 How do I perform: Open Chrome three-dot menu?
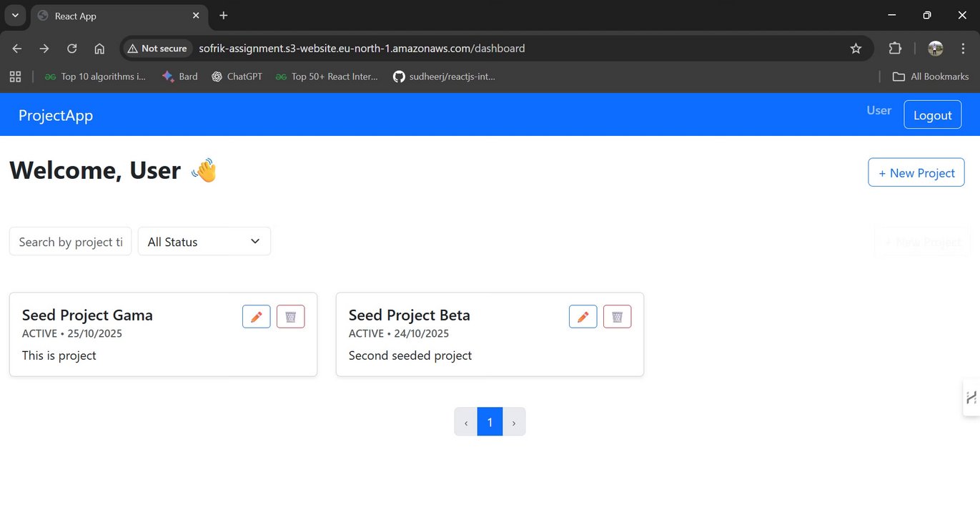click(960, 49)
